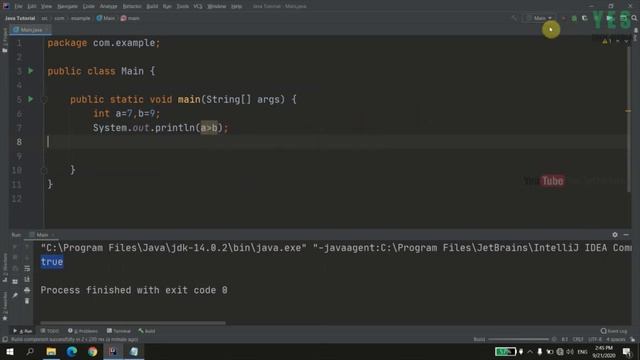Click 'Process finished with exit code 0' text
Screen dimensions: 640x360
[x=134, y=290]
